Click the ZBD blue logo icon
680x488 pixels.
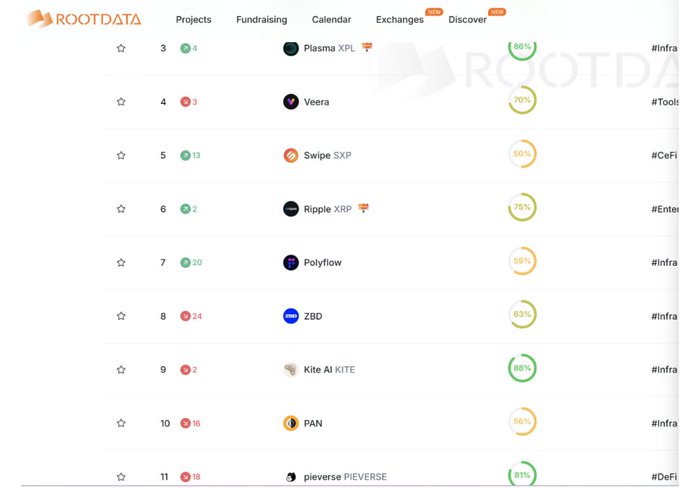291,316
